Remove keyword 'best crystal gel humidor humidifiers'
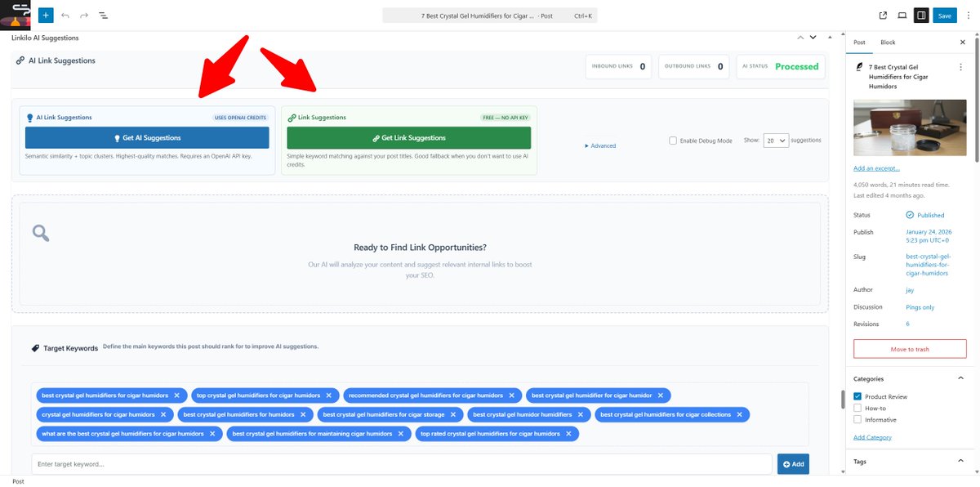The height and width of the screenshot is (487, 980). 580,414
